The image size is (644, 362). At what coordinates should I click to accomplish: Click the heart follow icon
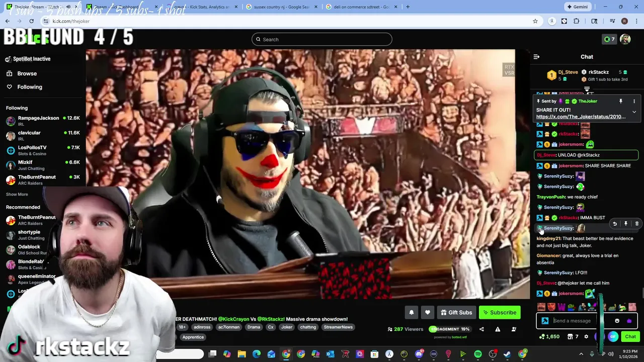pos(428,312)
